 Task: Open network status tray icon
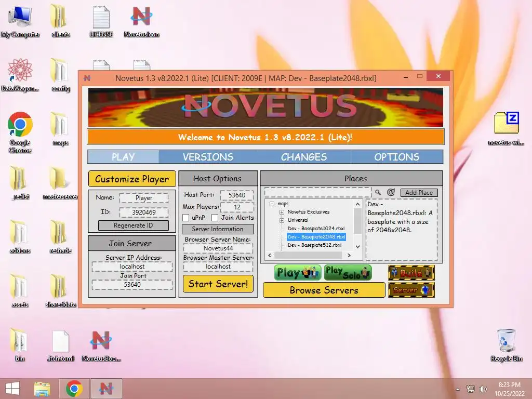coord(471,389)
